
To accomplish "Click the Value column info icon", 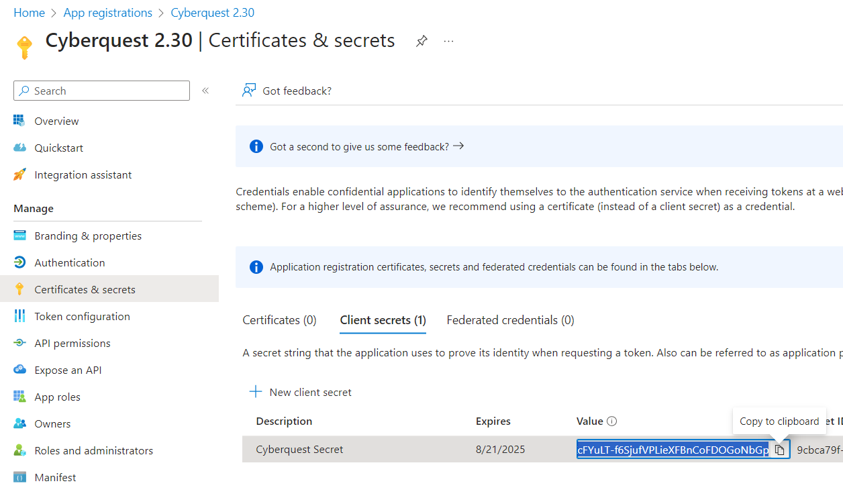I will pos(611,421).
